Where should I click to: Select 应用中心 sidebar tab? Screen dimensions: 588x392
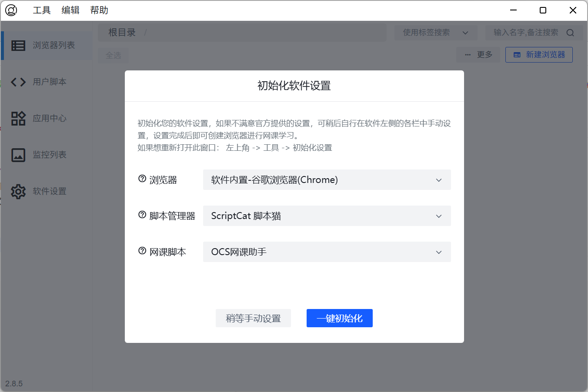47,118
